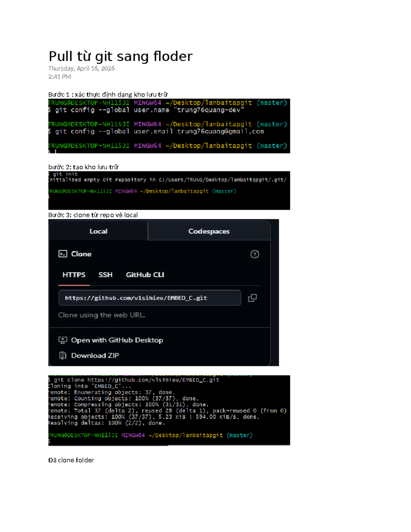Select the git config terminal screenshot
This screenshot has height=532, width=411.
point(169,126)
